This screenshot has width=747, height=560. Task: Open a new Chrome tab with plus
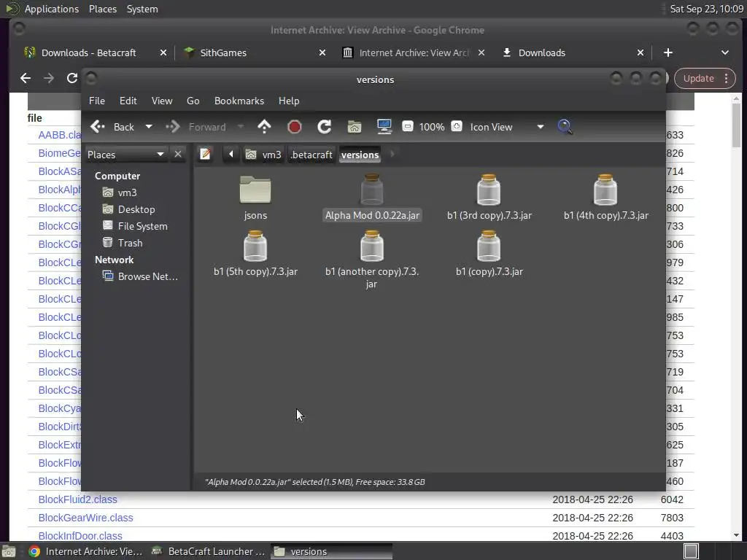click(668, 52)
